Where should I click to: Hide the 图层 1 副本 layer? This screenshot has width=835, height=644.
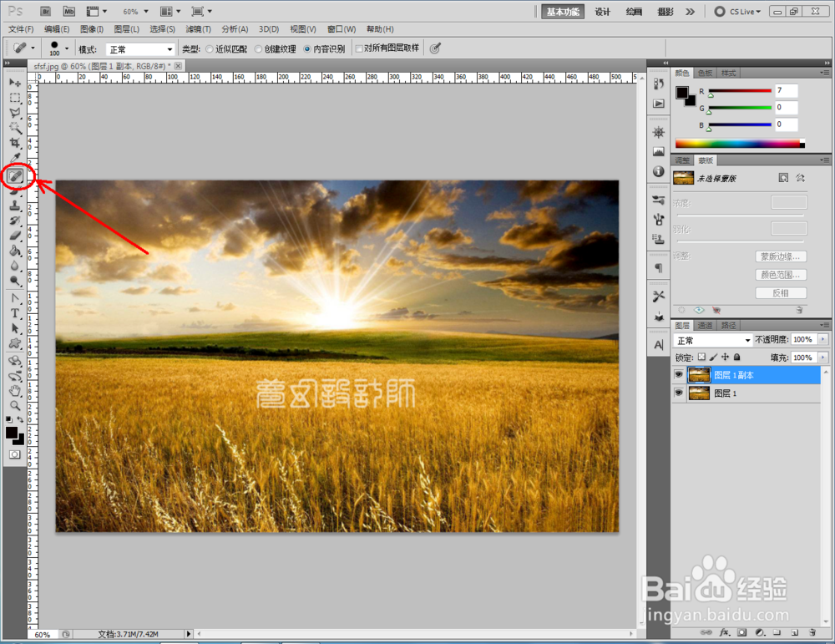678,375
